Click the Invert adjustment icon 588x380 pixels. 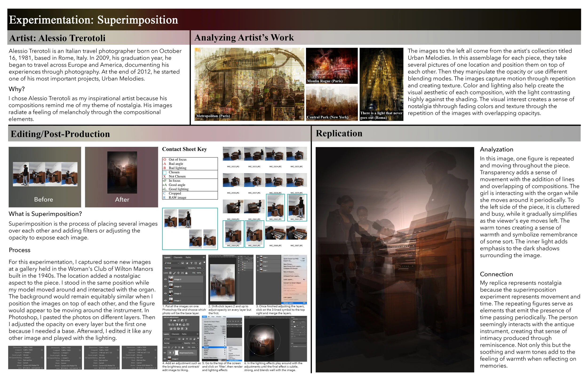(x=171, y=329)
